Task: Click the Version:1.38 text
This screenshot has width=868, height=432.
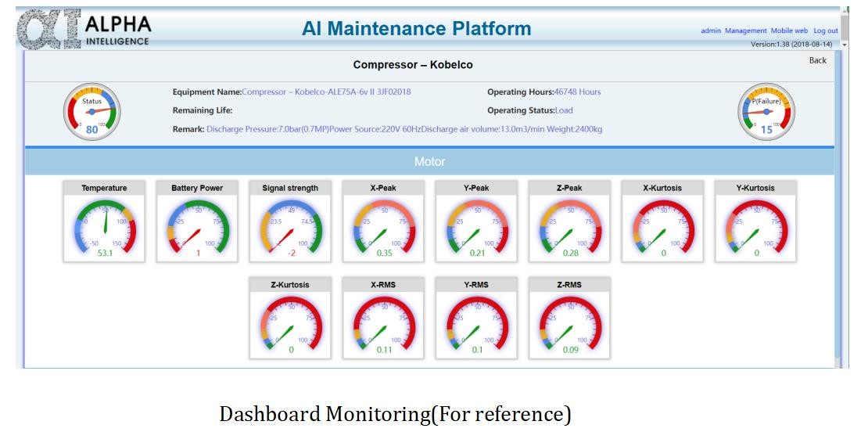Action: (791, 44)
